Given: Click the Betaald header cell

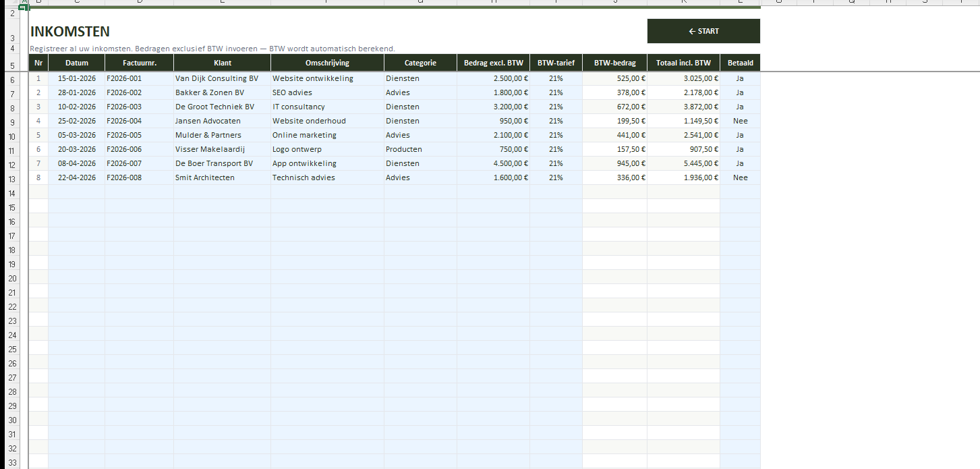Looking at the screenshot, I should coord(740,63).
